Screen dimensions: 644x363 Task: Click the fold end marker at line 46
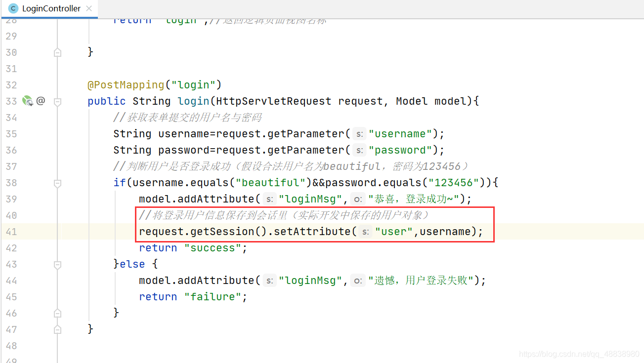coord(57,313)
